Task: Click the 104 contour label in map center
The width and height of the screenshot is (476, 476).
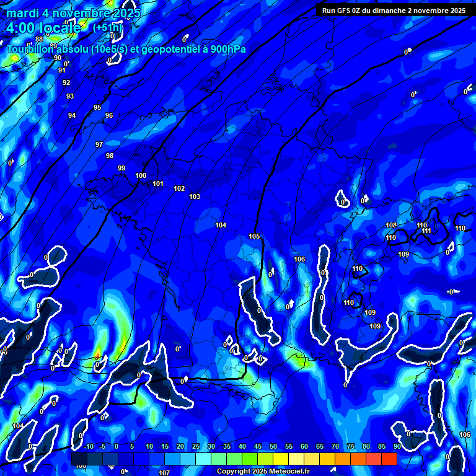Action: click(221, 225)
